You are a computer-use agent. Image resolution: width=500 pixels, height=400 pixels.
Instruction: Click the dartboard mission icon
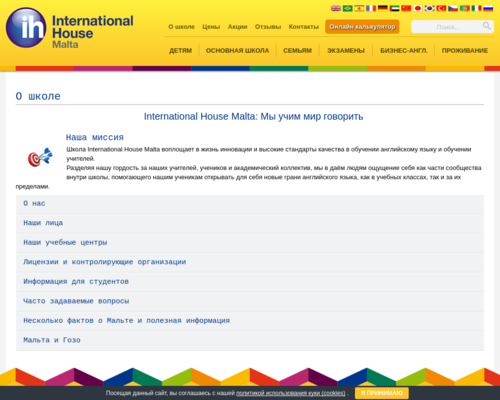pyautogui.click(x=40, y=157)
